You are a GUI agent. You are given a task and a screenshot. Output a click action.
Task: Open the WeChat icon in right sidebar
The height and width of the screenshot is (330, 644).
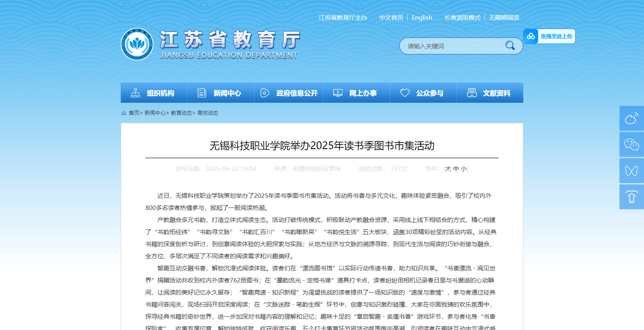[631, 145]
